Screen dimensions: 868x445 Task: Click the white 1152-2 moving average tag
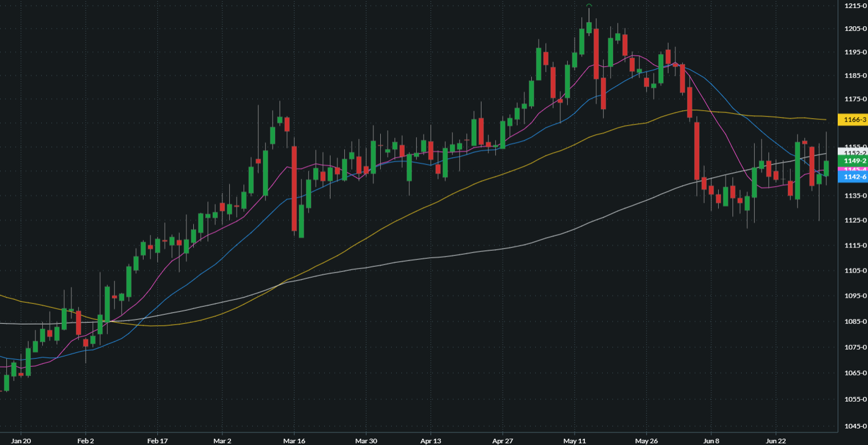coord(852,152)
